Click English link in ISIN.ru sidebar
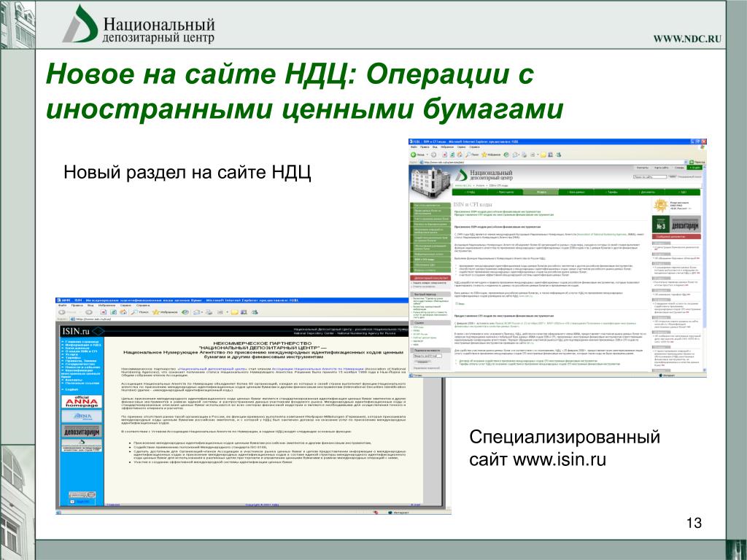747x560 pixels. pyautogui.click(x=71, y=389)
